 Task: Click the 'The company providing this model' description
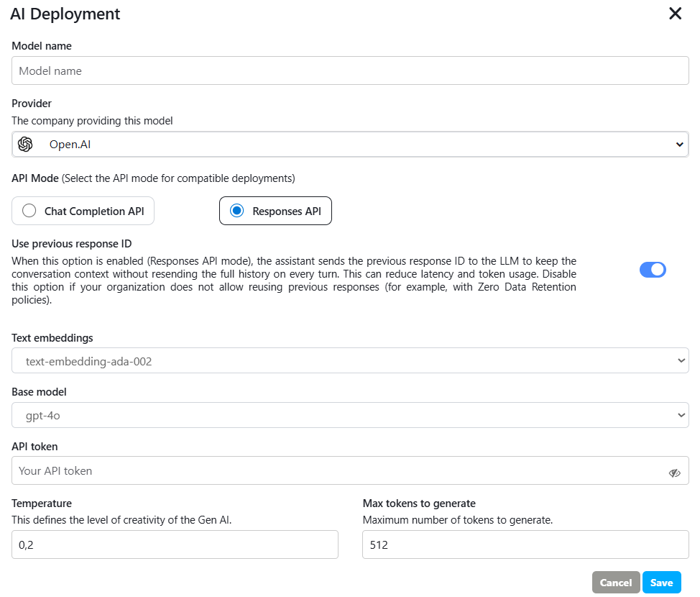tap(92, 121)
